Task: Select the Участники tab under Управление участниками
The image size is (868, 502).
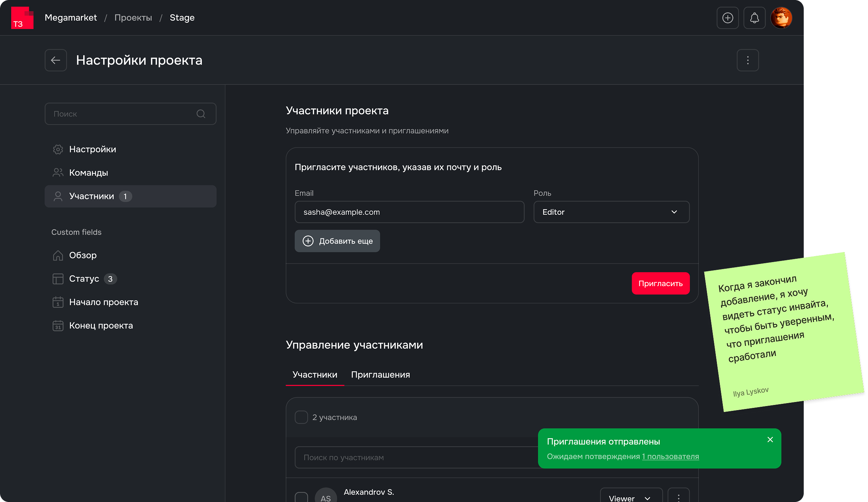Action: (x=315, y=375)
